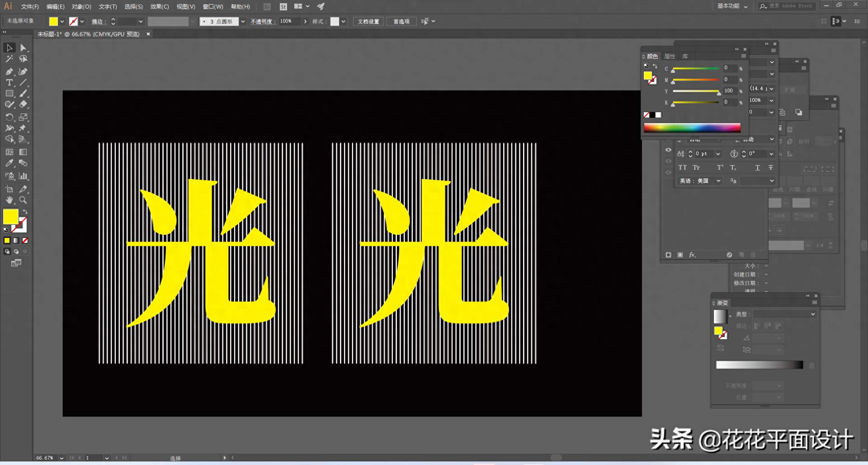
Task: Select the Hand tool
Action: (9, 200)
